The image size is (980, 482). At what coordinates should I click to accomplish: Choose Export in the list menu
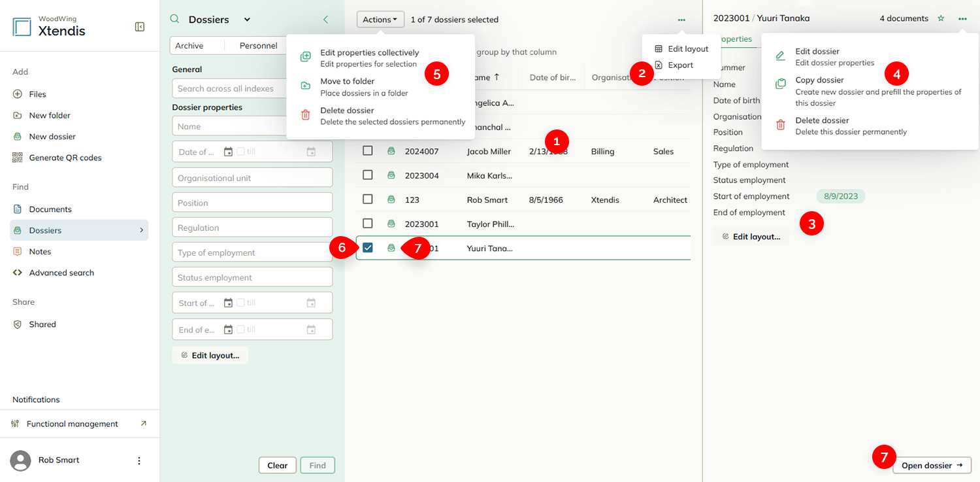[674, 65]
